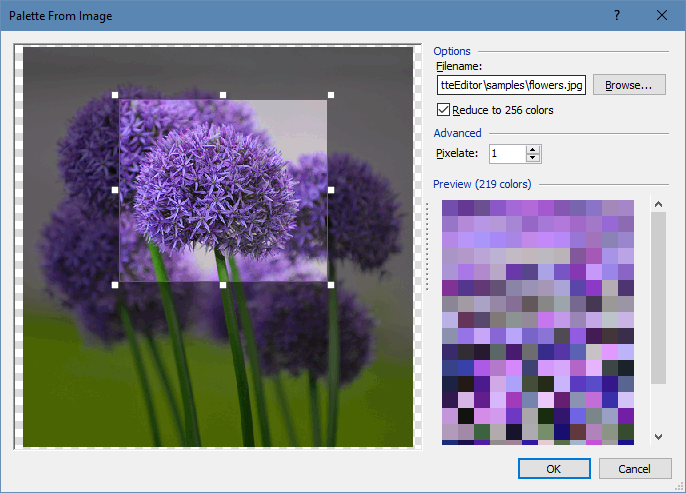This screenshot has width=686, height=493.
Task: Decrease Pixelate value with down arrow
Action: [533, 158]
